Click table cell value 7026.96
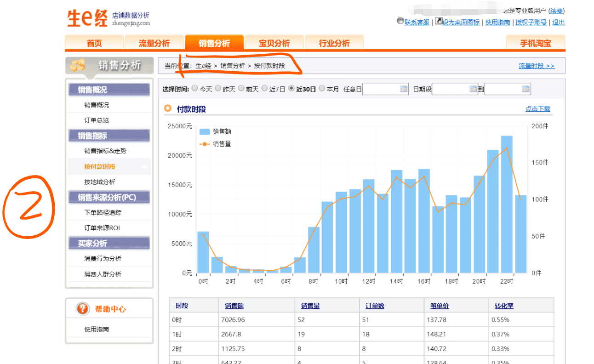The image size is (594, 364). pos(233,320)
